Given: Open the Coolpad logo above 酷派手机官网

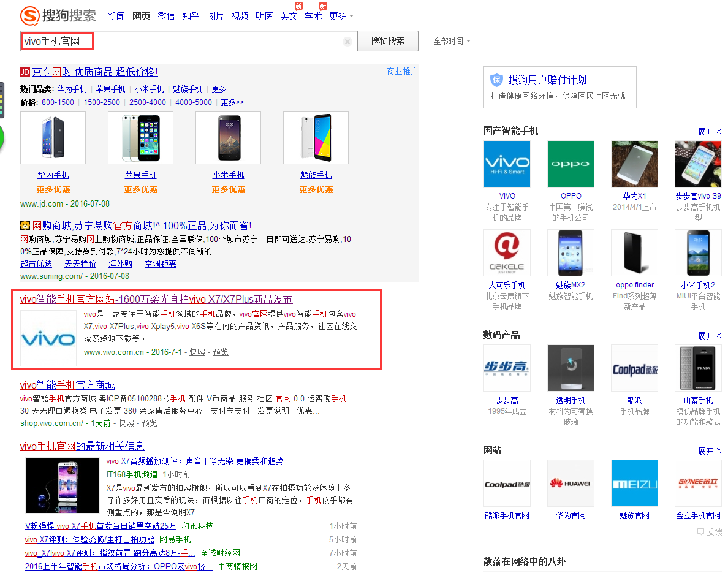Looking at the screenshot, I should [x=507, y=484].
